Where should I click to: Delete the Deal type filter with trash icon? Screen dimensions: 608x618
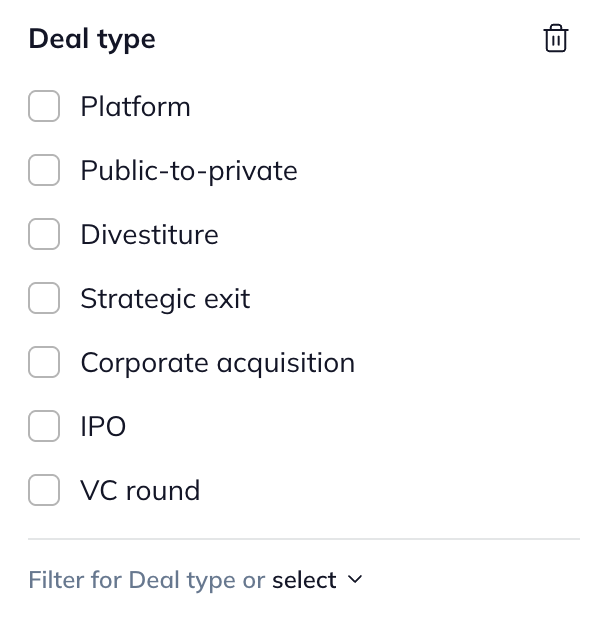(x=555, y=39)
